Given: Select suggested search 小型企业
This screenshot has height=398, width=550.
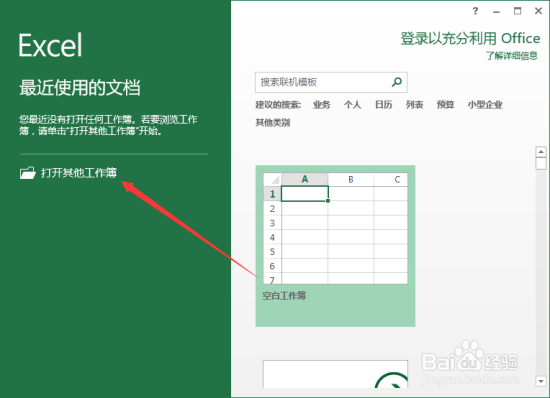Looking at the screenshot, I should click(485, 104).
